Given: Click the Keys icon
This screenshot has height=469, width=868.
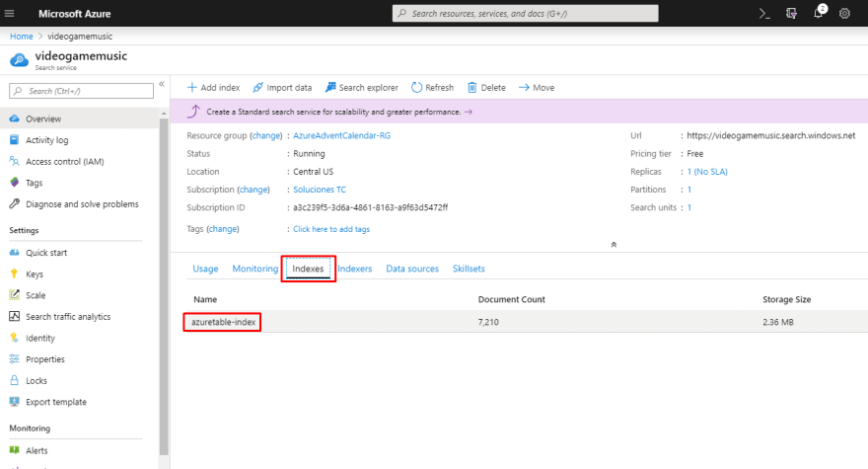Looking at the screenshot, I should [15, 274].
